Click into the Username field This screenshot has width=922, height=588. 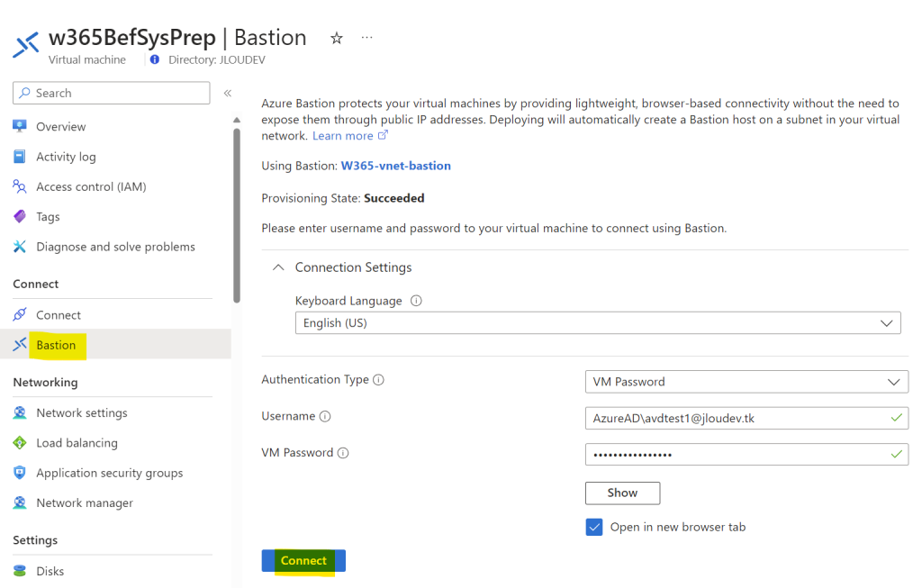point(746,418)
